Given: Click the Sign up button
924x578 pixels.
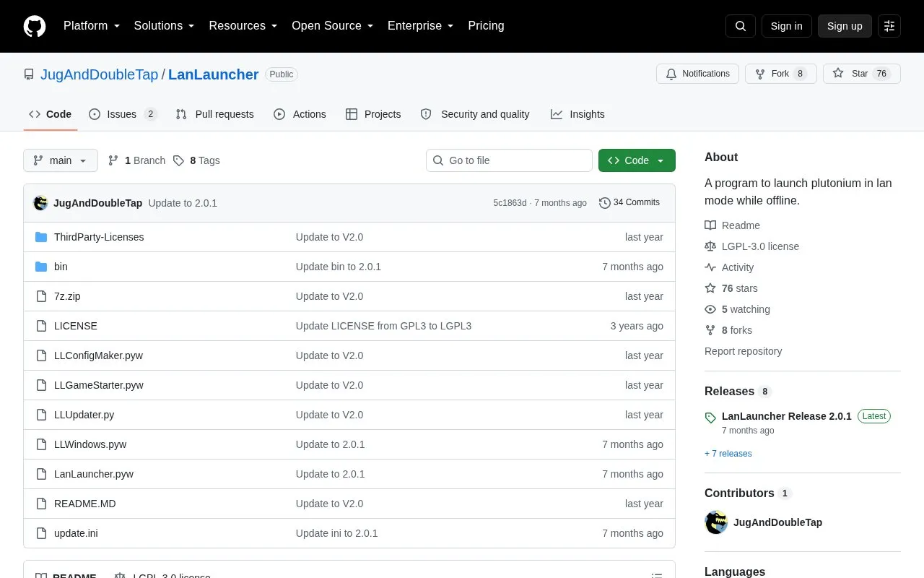Looking at the screenshot, I should [x=845, y=26].
